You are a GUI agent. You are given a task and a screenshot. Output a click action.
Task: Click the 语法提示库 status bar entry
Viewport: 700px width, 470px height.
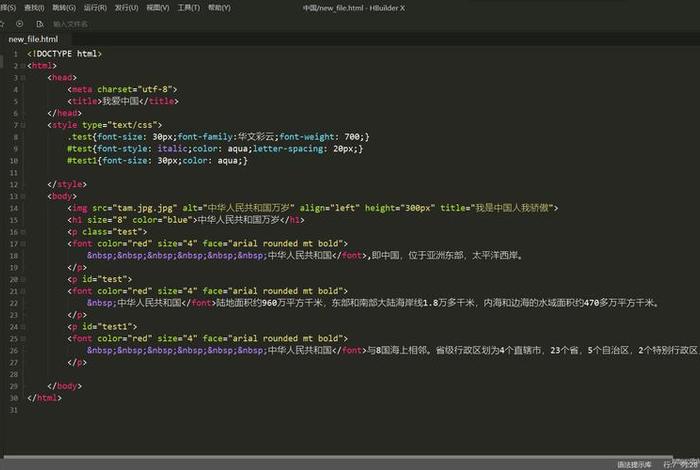coord(634,465)
